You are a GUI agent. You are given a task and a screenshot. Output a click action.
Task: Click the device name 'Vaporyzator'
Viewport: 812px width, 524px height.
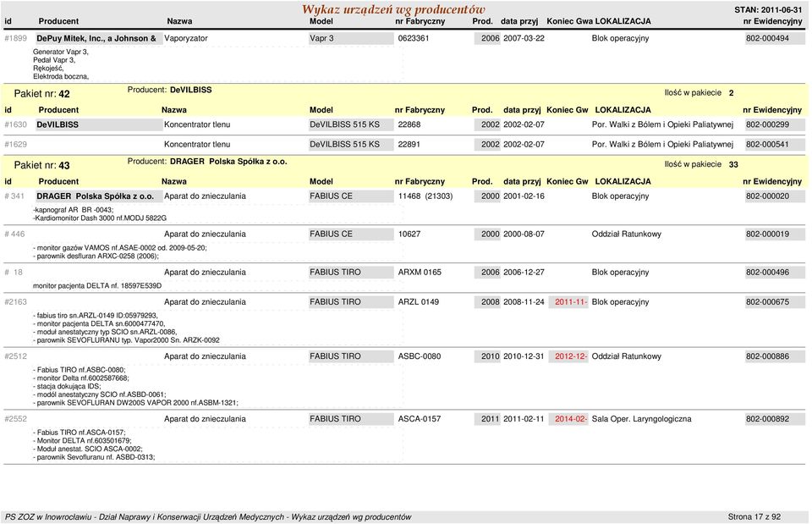coord(186,38)
